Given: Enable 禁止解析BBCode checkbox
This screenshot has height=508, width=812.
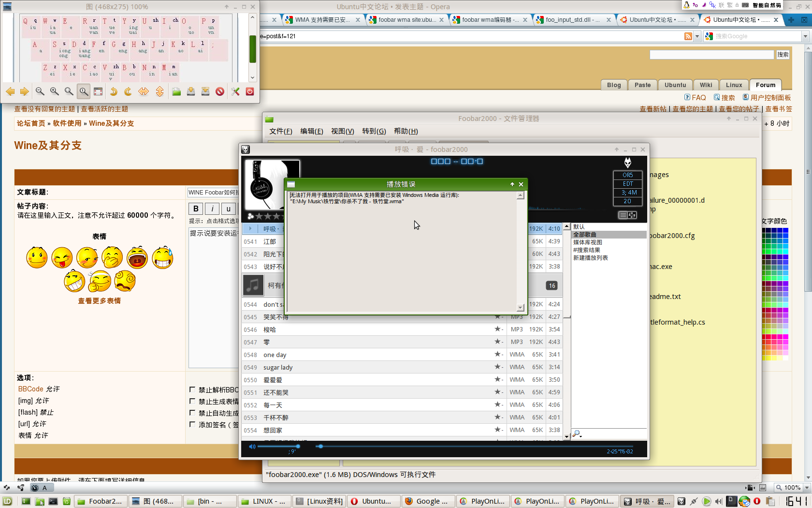Looking at the screenshot, I should click(x=192, y=389).
